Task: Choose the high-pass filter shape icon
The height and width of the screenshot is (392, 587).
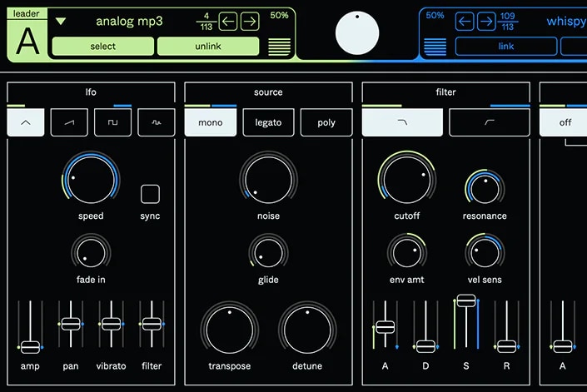Action: 489,122
